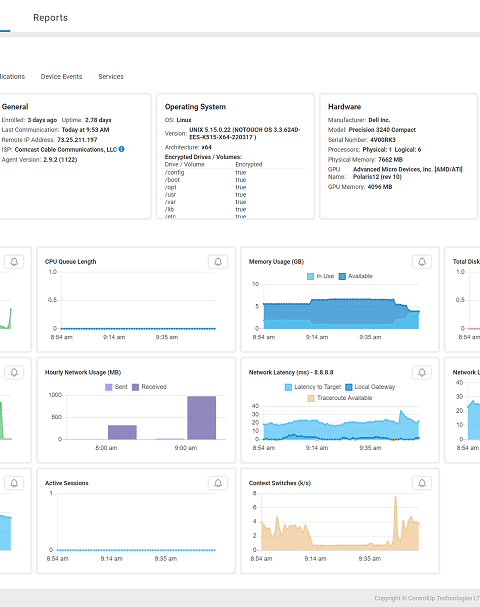Click the 9:00 am Received bar
The image size is (480, 607).
(x=202, y=418)
